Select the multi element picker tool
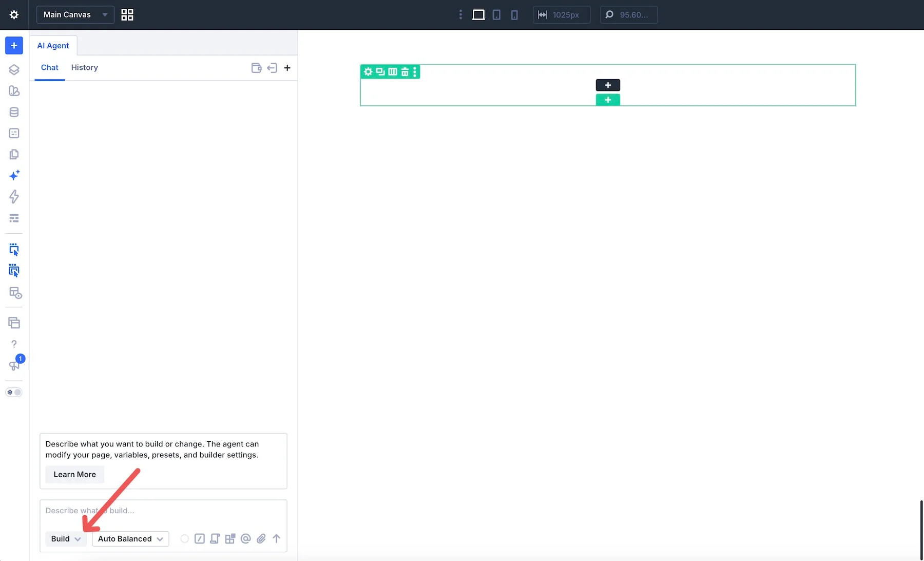Image resolution: width=924 pixels, height=561 pixels. pos(14,271)
